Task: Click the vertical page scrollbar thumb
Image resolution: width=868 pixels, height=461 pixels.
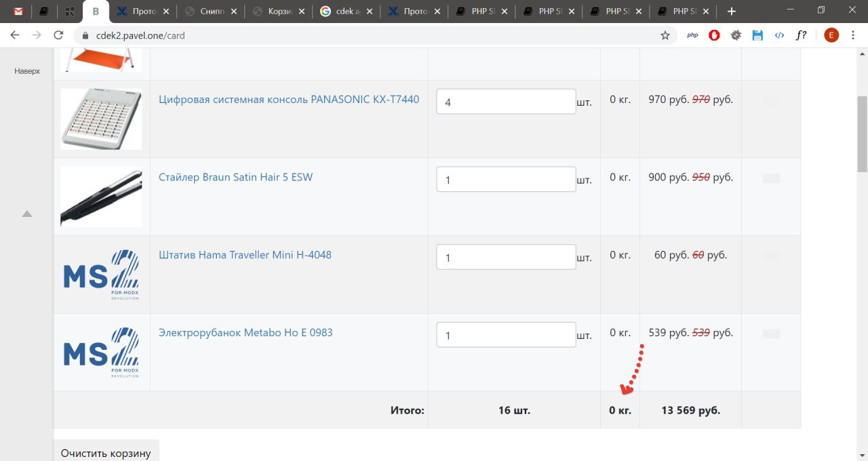Action: [x=862, y=134]
